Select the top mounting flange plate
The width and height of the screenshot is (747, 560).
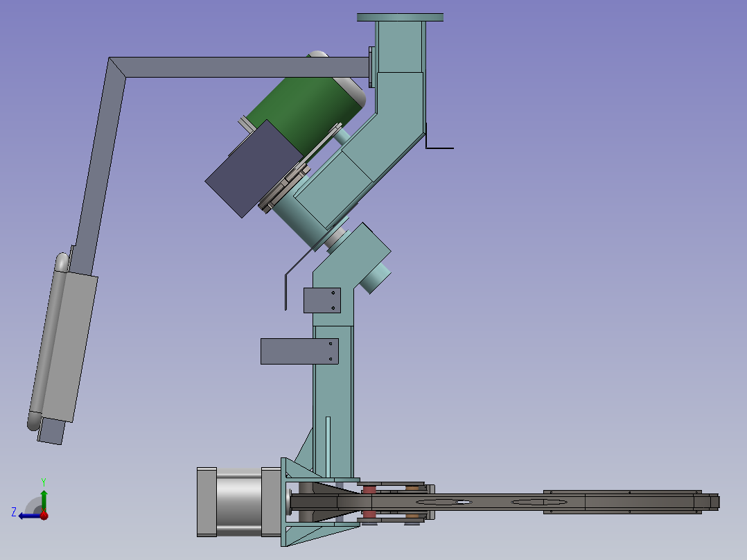401,17
